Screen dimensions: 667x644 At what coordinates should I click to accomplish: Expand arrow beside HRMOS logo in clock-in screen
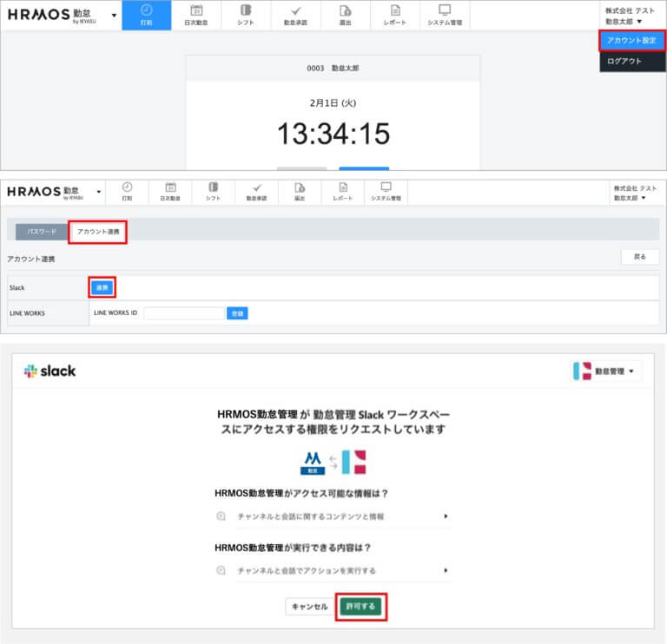(x=114, y=16)
